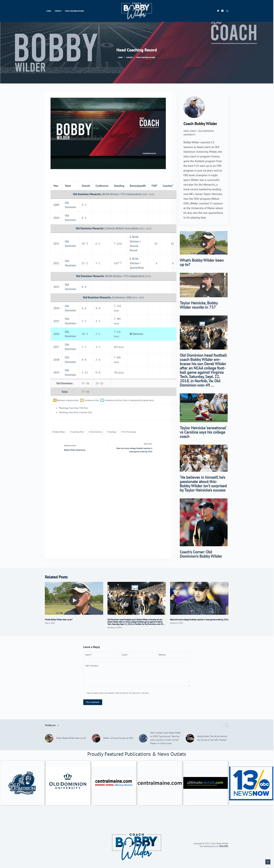Show next trending posts with right arrow
The height and width of the screenshot is (868, 274).
pyautogui.click(x=227, y=725)
